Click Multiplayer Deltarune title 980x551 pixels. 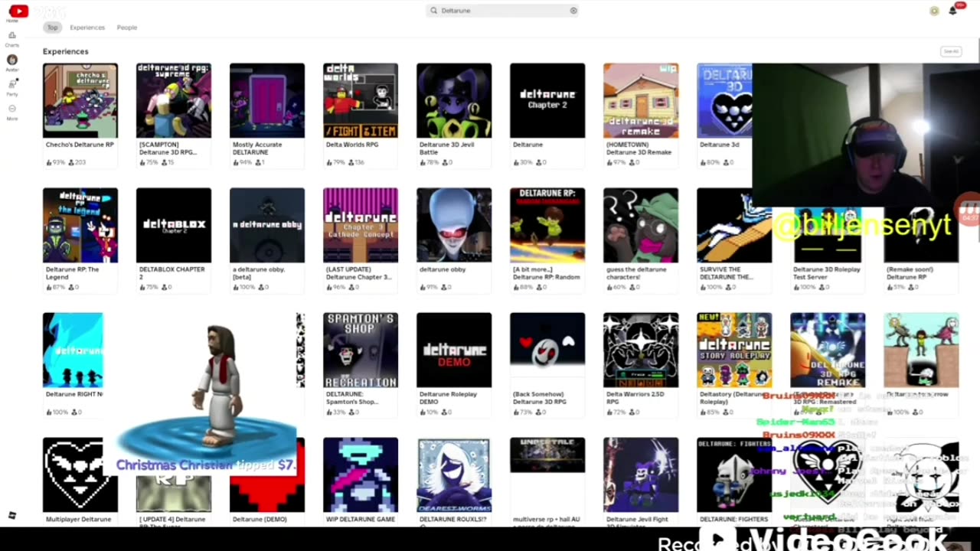tap(78, 520)
